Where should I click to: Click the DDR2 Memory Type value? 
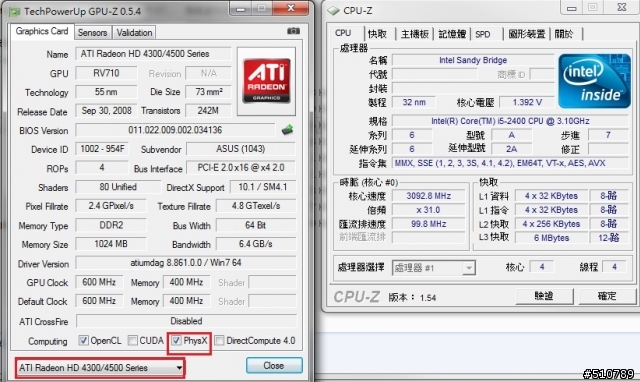click(x=111, y=225)
